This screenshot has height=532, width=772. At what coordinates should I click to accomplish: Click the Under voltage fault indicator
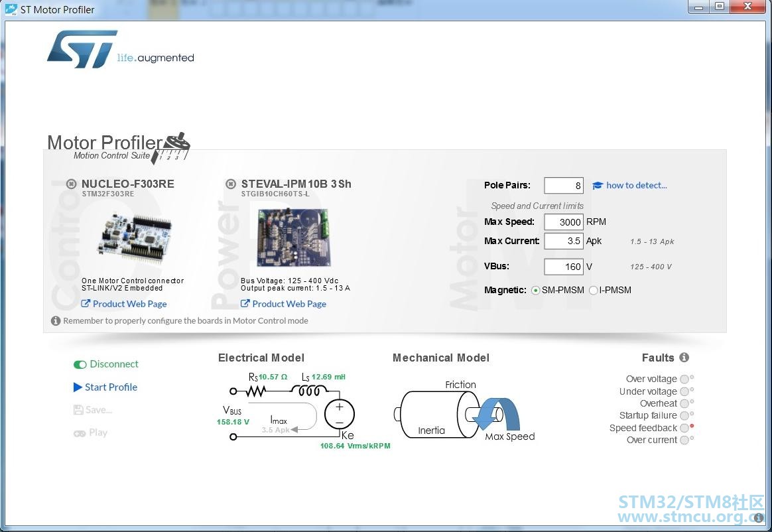(x=684, y=391)
